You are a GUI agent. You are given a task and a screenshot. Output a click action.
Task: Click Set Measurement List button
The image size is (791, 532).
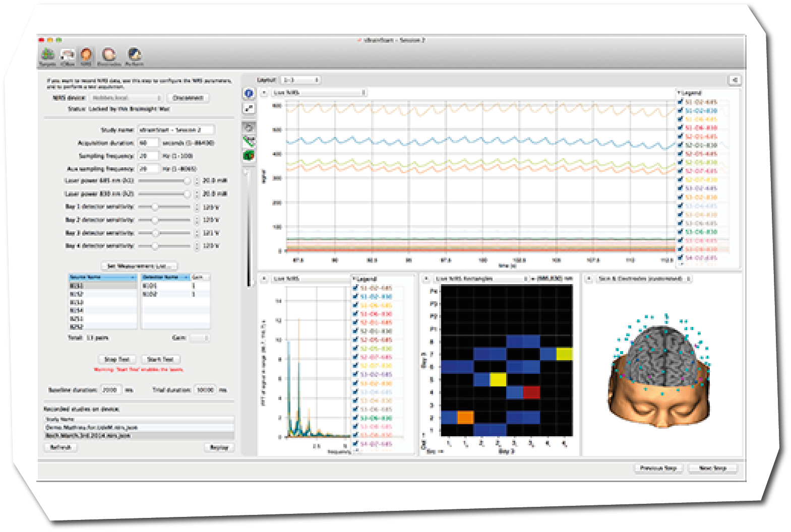pos(140,266)
